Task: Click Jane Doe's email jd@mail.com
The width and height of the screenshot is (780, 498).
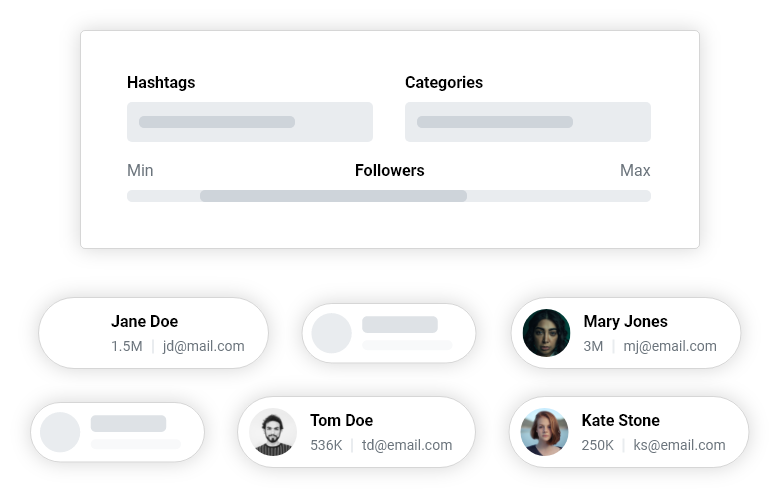Action: [203, 346]
